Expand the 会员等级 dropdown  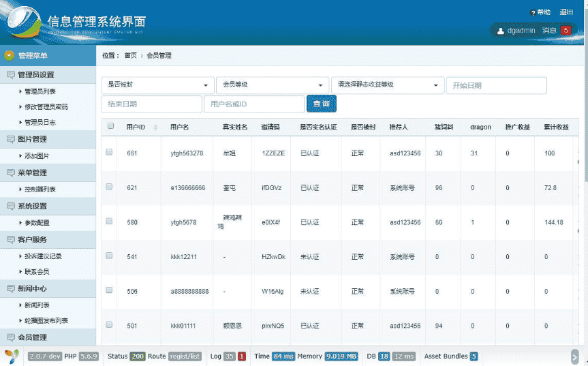272,85
